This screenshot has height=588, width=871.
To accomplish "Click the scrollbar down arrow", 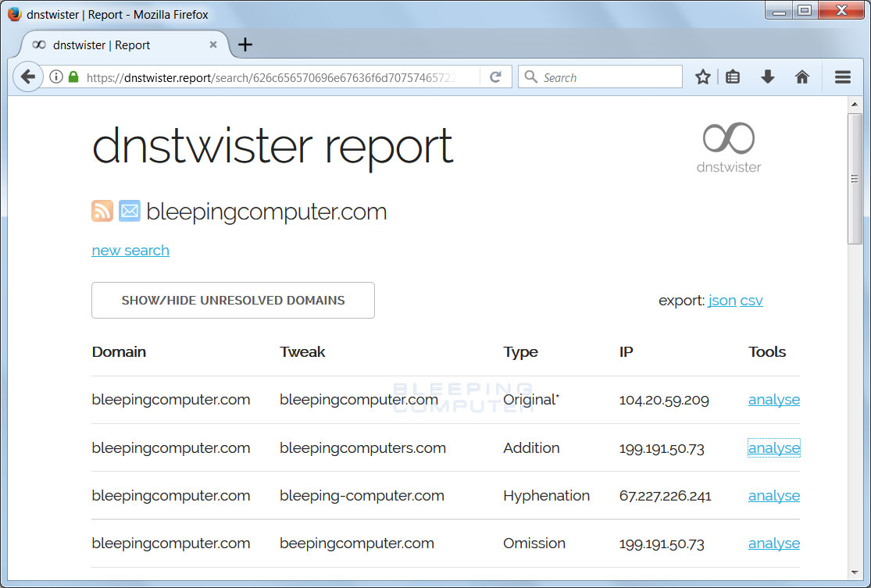I will click(855, 573).
